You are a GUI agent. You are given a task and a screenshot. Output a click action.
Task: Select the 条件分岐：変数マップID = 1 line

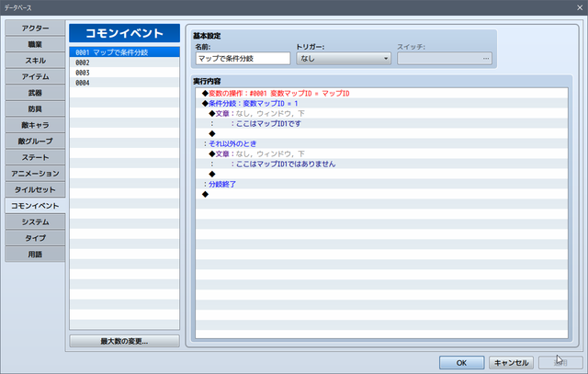382,103
